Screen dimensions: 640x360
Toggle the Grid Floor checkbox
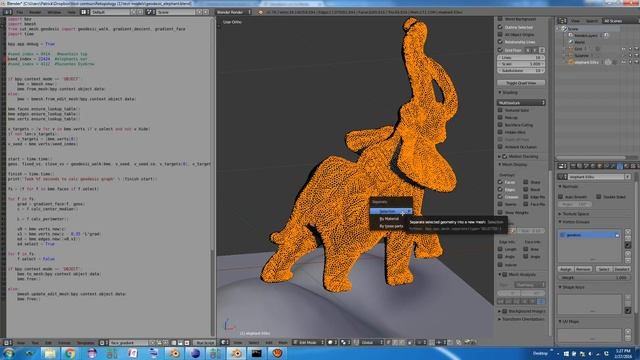(500, 50)
